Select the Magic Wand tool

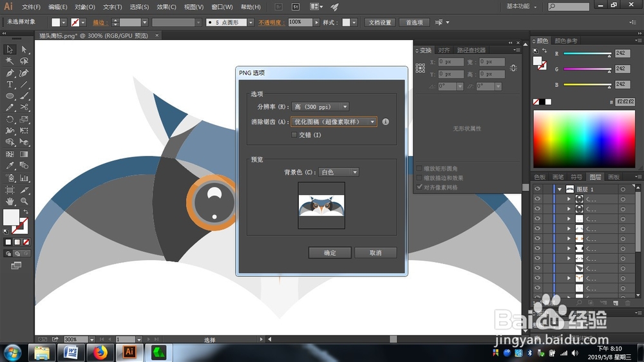click(x=10, y=61)
